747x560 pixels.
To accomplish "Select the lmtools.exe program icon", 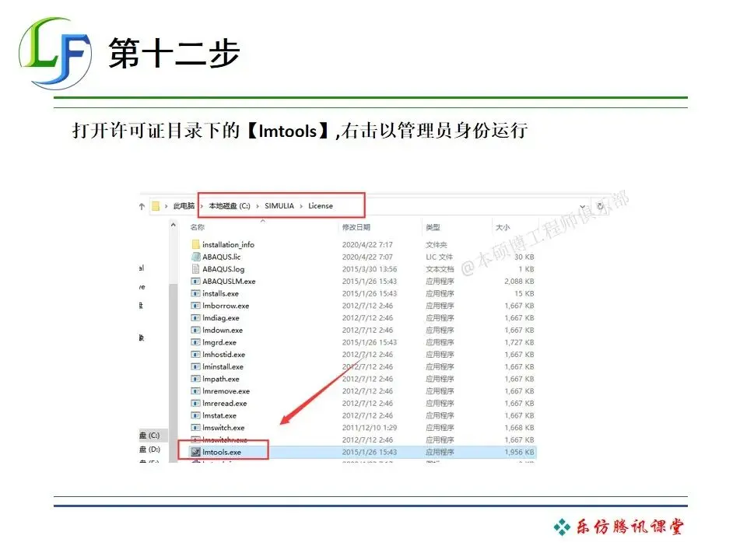I will pyautogui.click(x=195, y=452).
